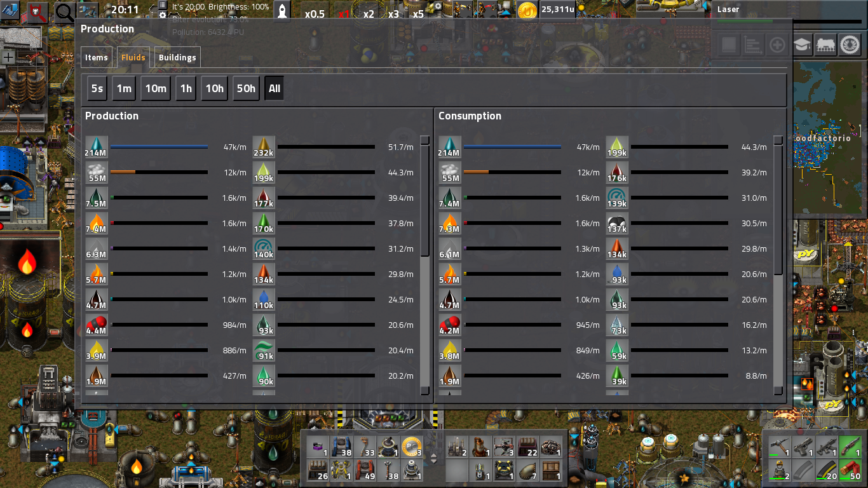Click the 20:11 game clock
Screen dimensions: 868x488
pyautogui.click(x=125, y=10)
